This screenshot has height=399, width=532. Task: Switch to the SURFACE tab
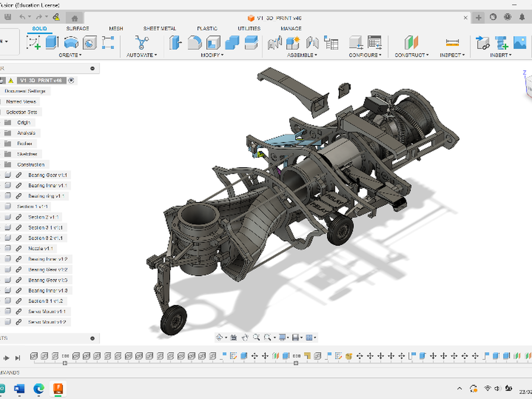pyautogui.click(x=77, y=28)
